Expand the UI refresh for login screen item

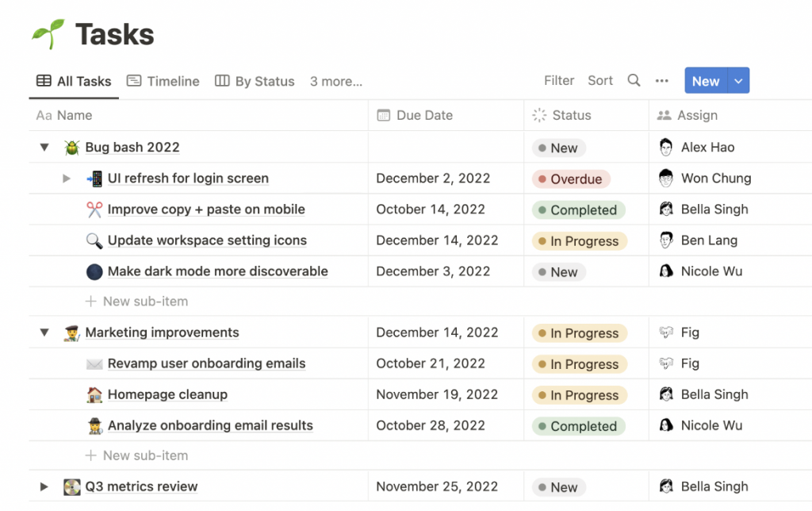(67, 179)
